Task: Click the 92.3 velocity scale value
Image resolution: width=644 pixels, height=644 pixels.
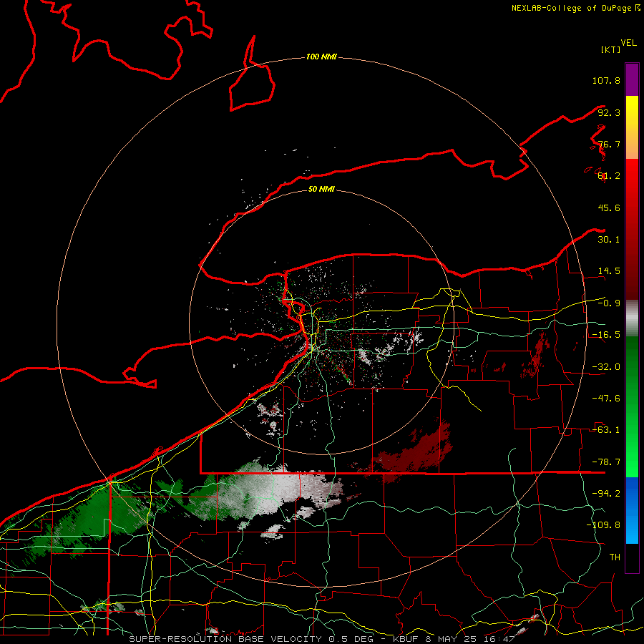Action: point(609,112)
